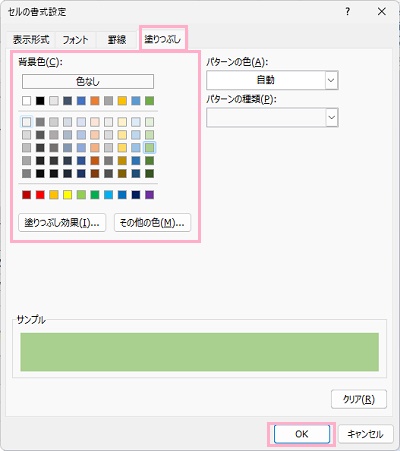Pick navy standard color swatch

click(136, 195)
